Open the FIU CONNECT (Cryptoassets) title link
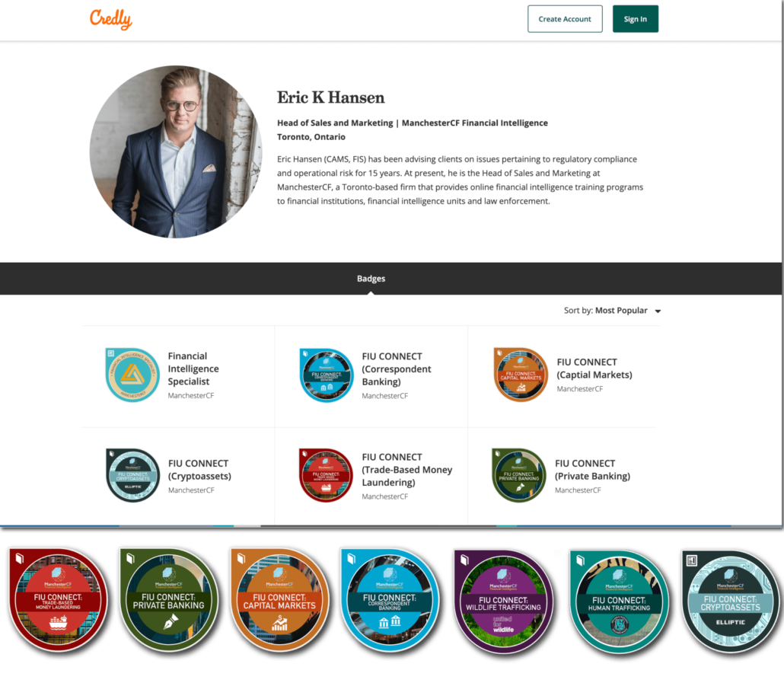The height and width of the screenshot is (683, 784). 199,470
